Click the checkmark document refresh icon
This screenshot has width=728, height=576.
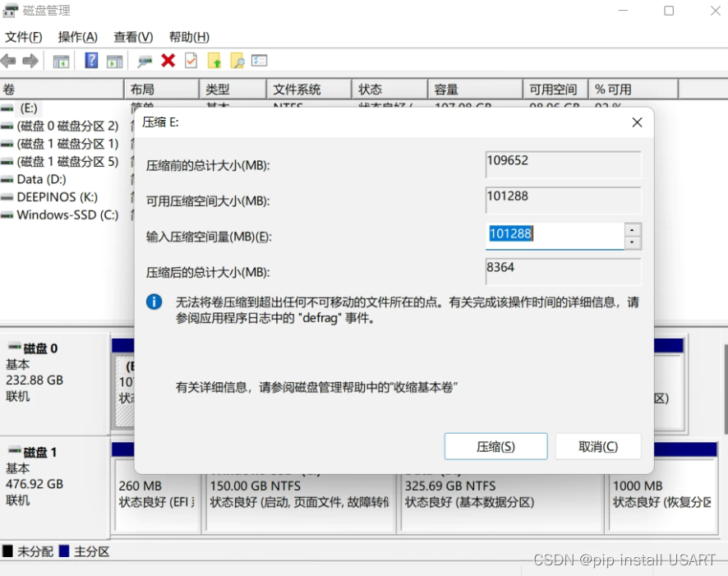click(x=191, y=60)
